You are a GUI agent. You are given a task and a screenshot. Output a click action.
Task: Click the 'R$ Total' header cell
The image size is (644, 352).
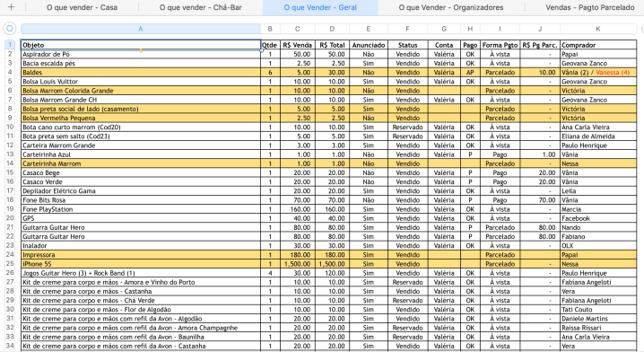tap(332, 45)
